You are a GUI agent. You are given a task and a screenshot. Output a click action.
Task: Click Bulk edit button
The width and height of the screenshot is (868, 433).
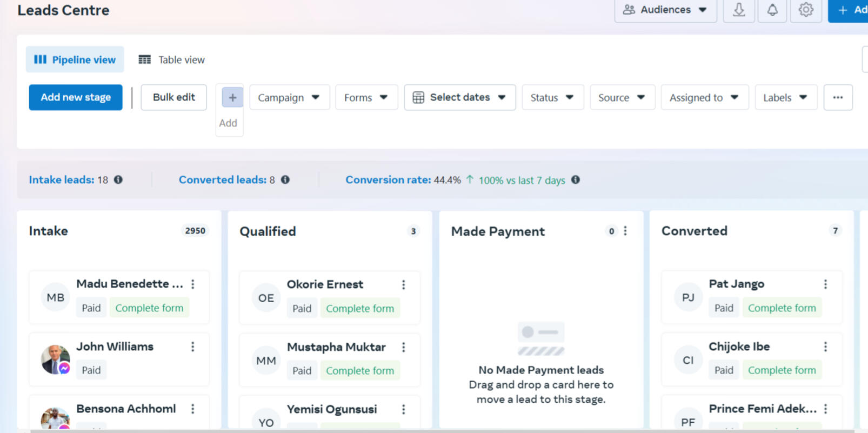(x=173, y=97)
